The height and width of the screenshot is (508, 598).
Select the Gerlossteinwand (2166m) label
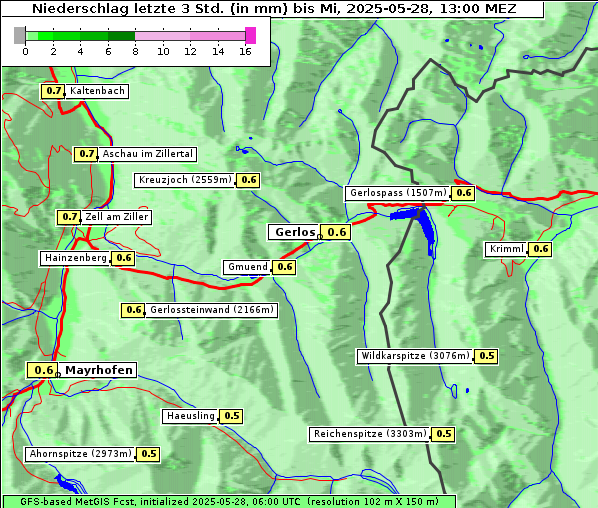point(211,310)
